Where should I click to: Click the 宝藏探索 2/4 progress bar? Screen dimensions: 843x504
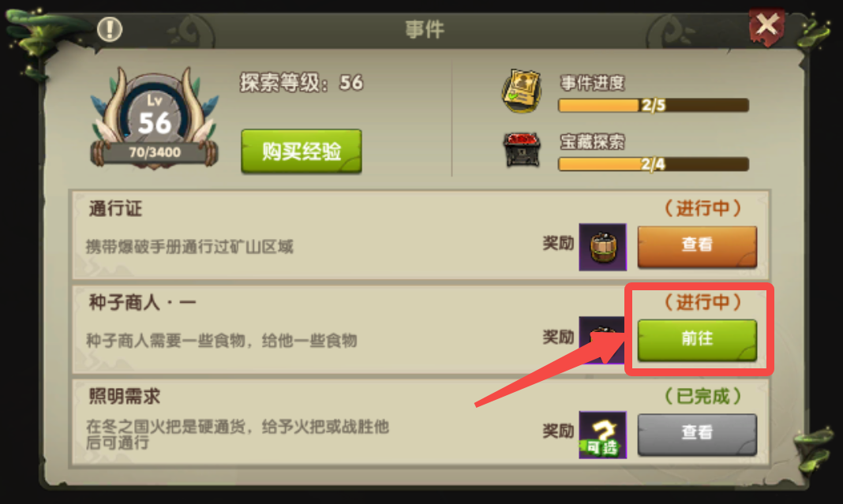654,164
